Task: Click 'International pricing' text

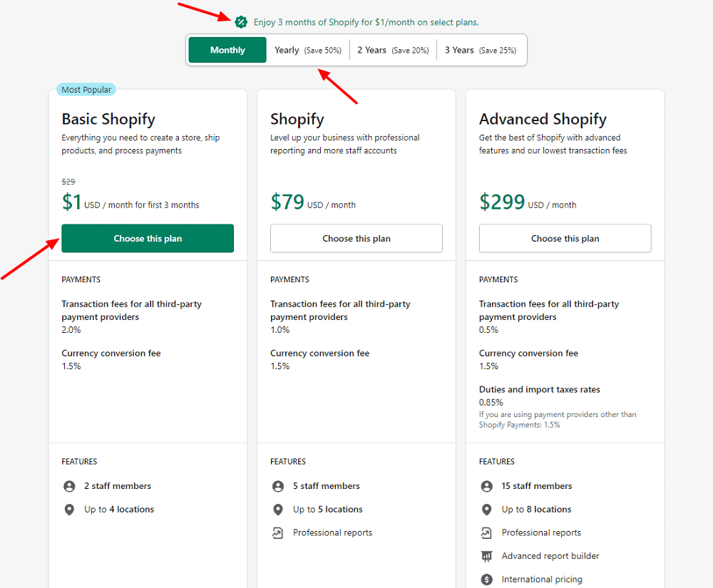Action: 542,579
